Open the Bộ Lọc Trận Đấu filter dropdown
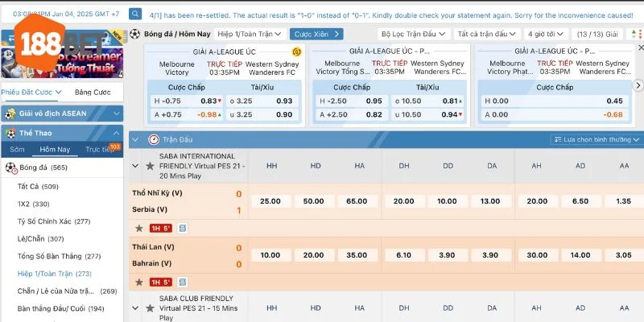This screenshot has height=322, width=644. click(x=414, y=34)
